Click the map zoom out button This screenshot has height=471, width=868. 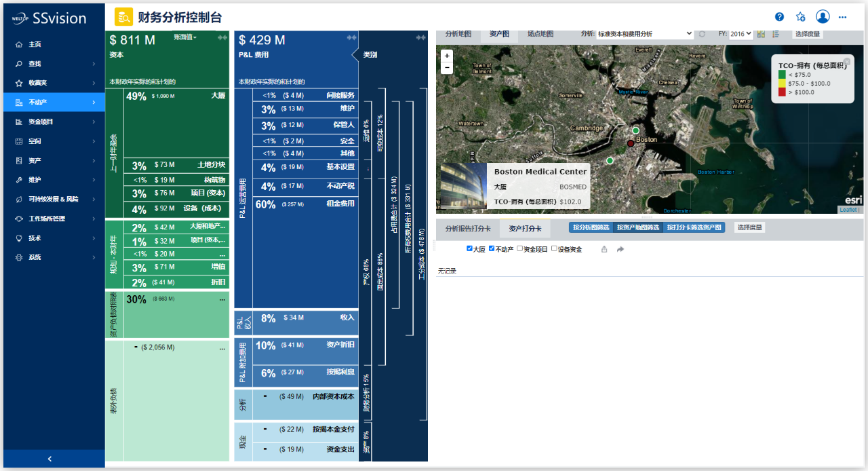point(447,67)
